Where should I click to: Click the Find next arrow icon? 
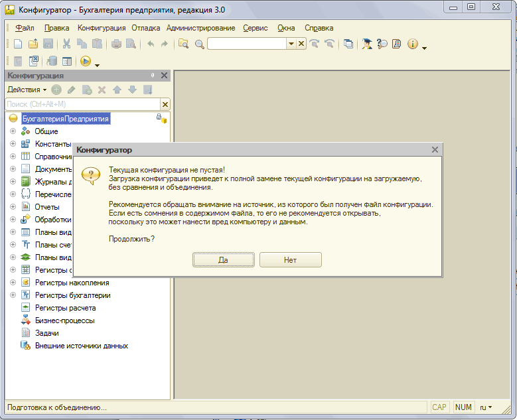(x=314, y=44)
